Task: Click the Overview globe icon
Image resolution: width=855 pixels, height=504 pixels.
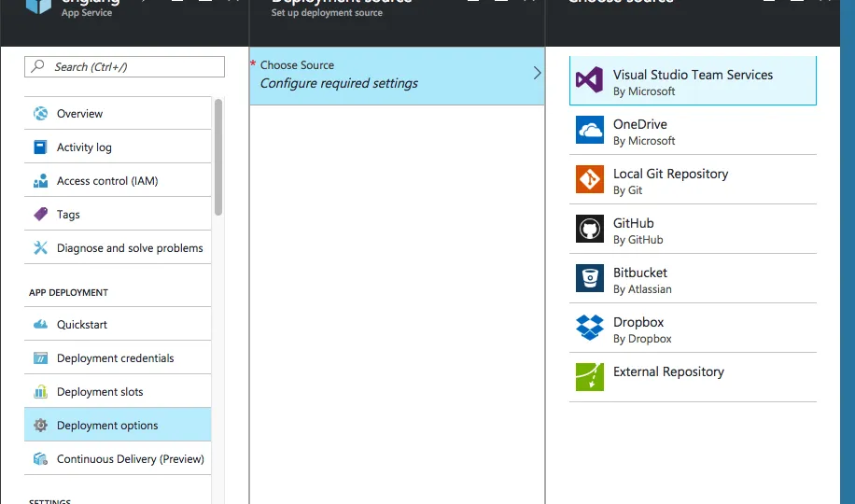Action: [40, 114]
